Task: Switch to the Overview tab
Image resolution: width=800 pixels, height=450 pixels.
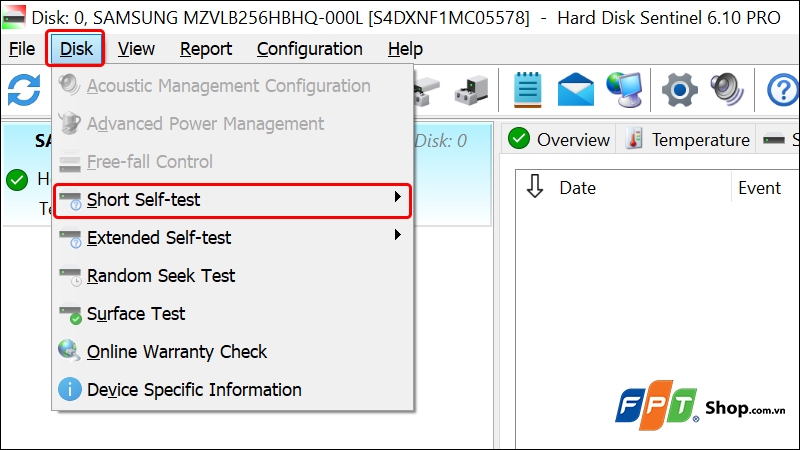Action: coord(559,139)
